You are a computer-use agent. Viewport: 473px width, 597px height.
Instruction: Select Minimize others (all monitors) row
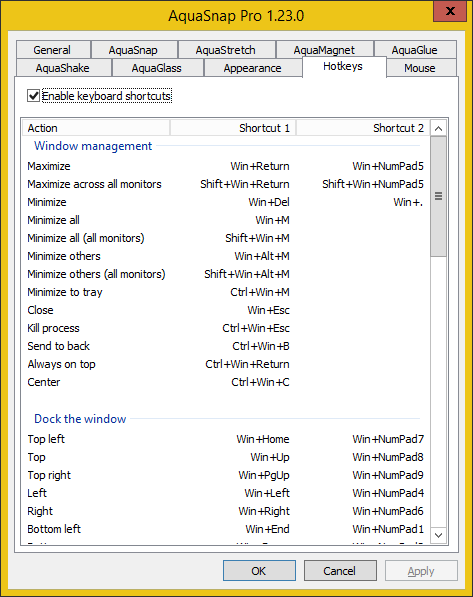pos(226,274)
